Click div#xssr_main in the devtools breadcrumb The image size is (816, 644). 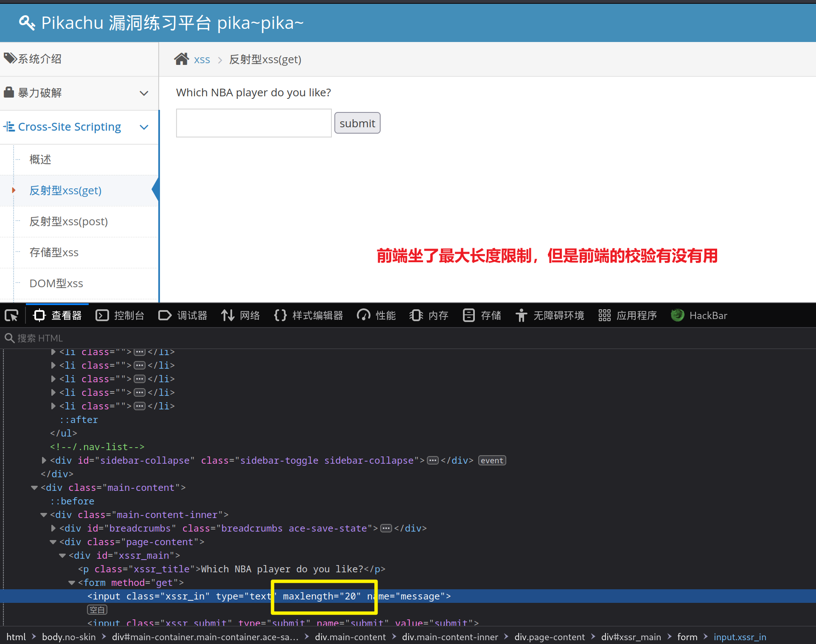631,637
